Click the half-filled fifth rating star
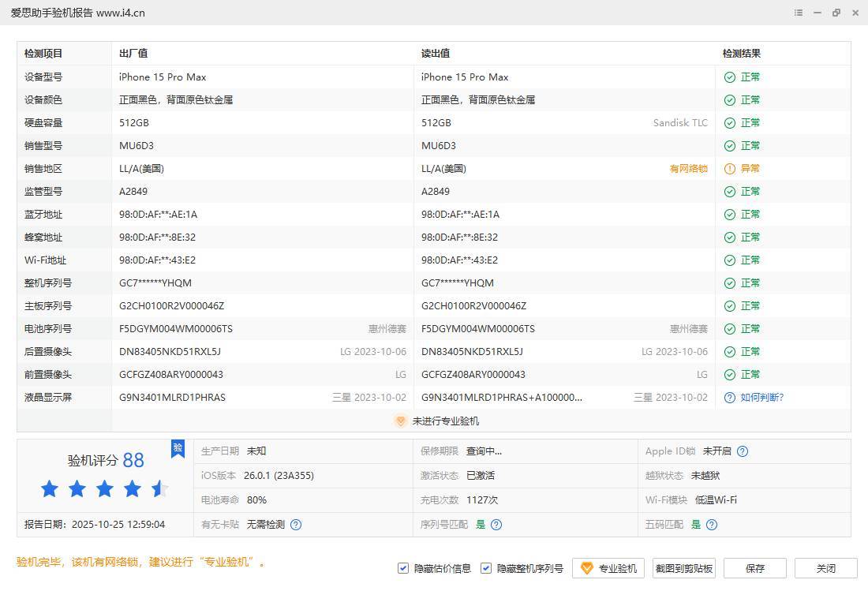Viewport: 868px width, 591px height. click(x=160, y=489)
